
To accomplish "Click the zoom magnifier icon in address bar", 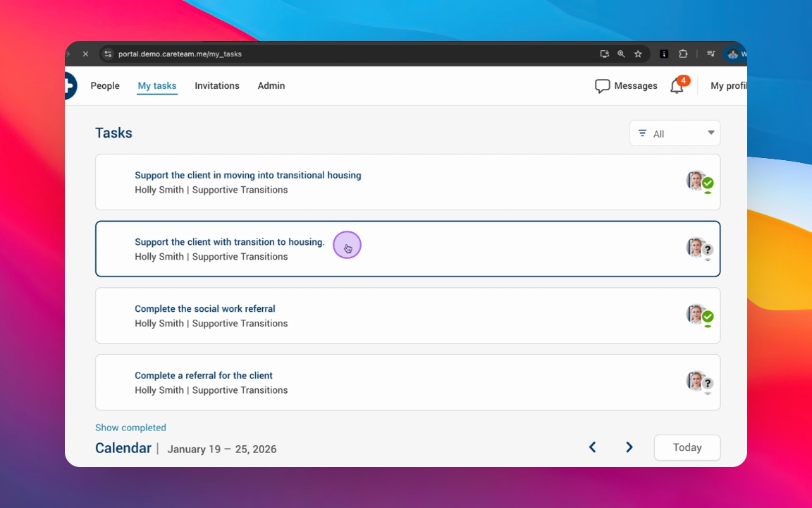I will click(621, 54).
